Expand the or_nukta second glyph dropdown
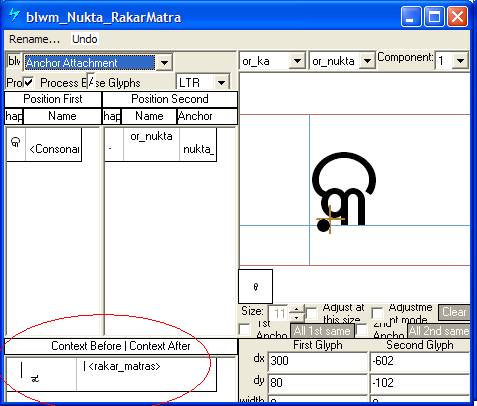The image size is (477, 406). (367, 61)
